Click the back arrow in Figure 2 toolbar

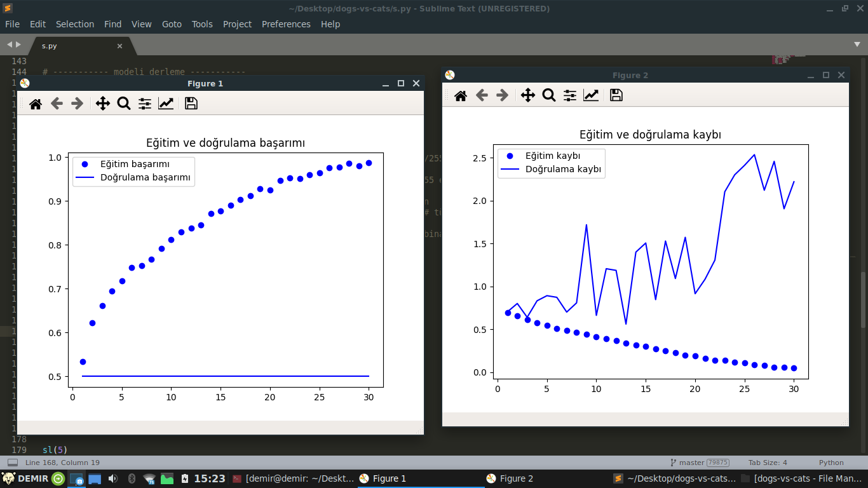coord(482,95)
